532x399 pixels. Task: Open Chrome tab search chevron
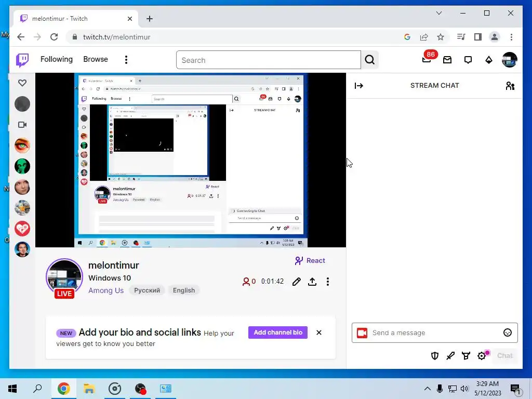(439, 13)
